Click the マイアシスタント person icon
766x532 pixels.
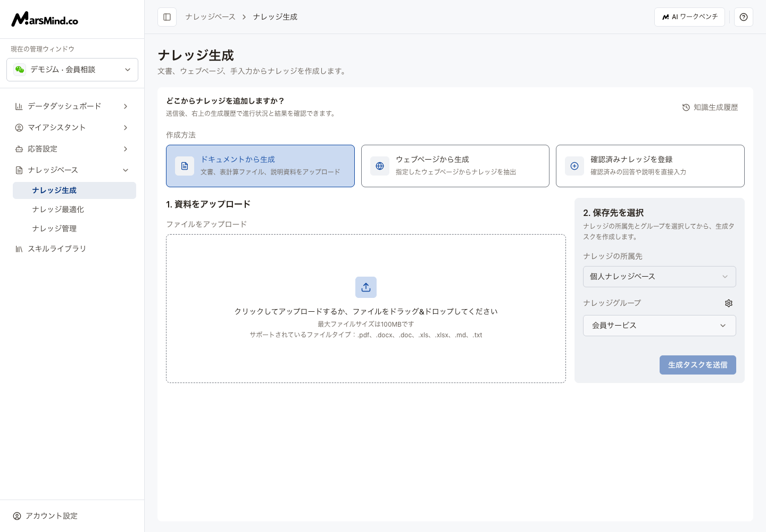tap(19, 128)
